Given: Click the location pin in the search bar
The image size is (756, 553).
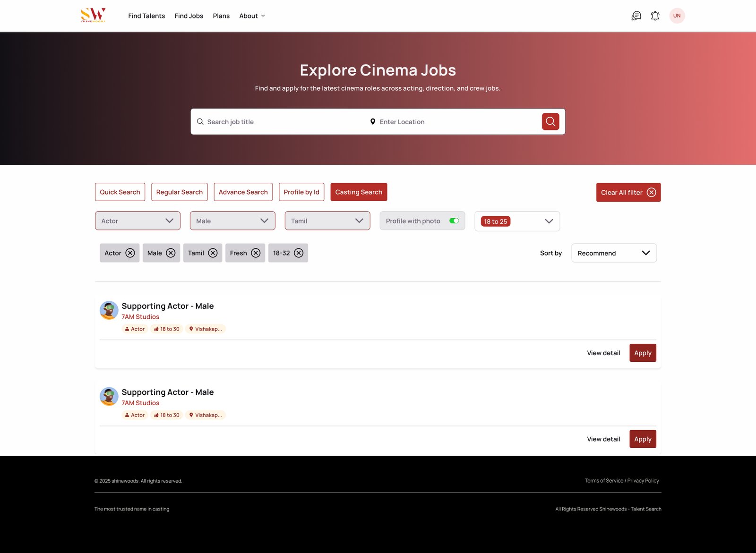Looking at the screenshot, I should 373,122.
